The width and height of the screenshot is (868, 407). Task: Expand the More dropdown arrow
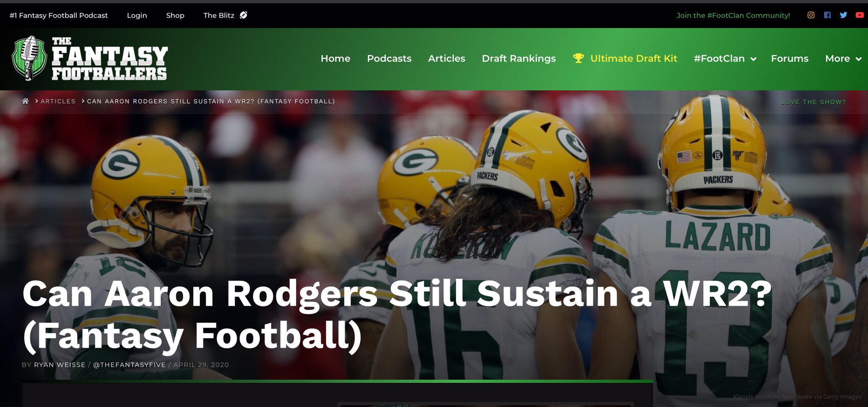pyautogui.click(x=859, y=59)
